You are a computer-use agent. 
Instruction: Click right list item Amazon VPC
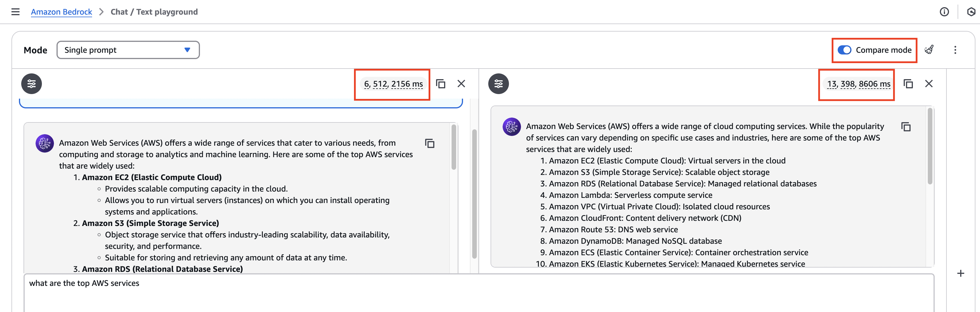click(x=659, y=206)
